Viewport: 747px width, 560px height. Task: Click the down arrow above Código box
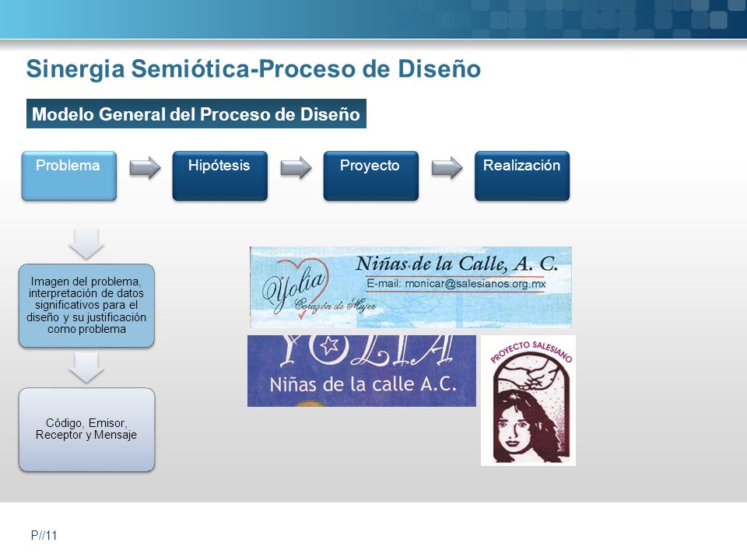(x=86, y=368)
